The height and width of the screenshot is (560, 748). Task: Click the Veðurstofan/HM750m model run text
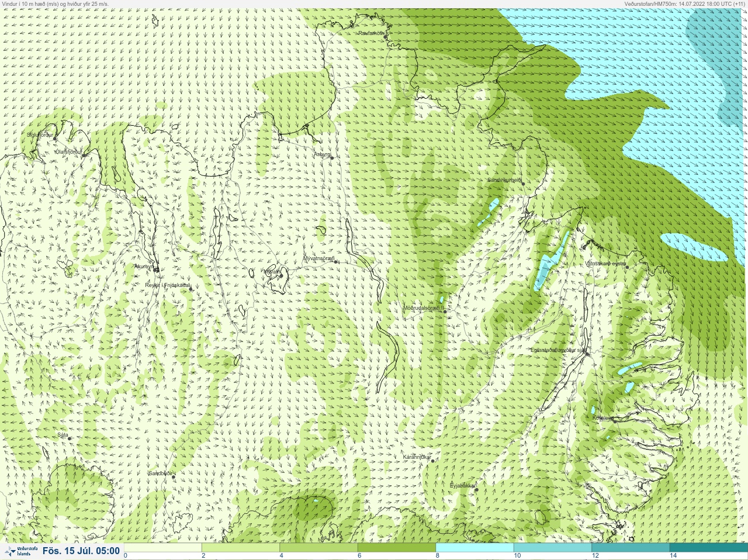click(684, 4)
